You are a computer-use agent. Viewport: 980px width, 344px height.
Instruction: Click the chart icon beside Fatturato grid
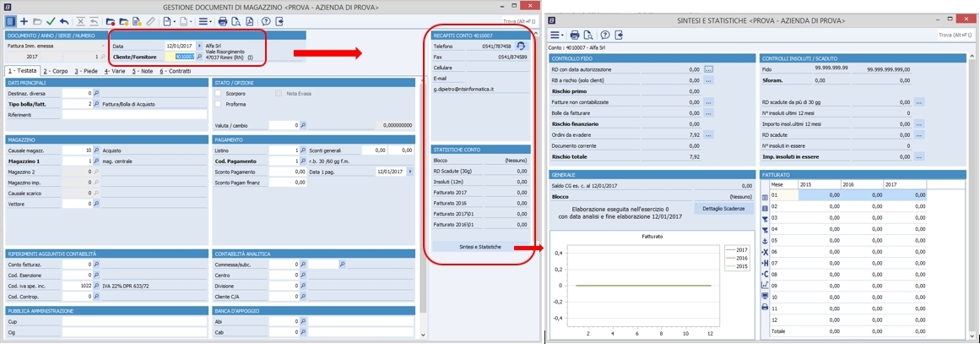click(765, 285)
